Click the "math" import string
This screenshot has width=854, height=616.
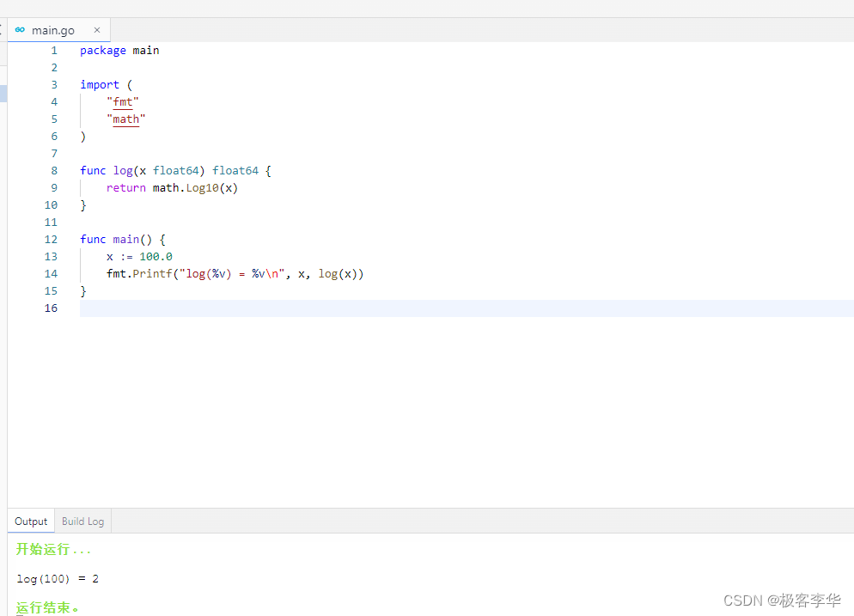click(x=125, y=119)
